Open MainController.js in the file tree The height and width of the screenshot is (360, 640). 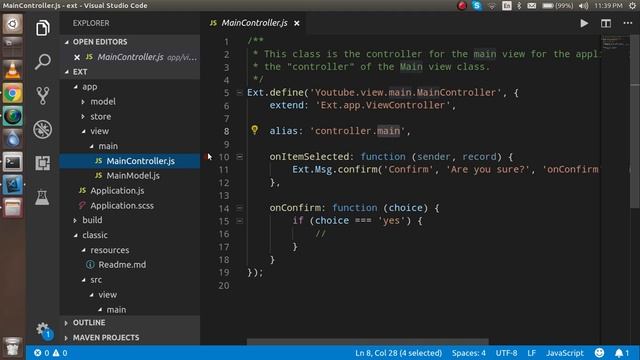[x=130, y=161]
